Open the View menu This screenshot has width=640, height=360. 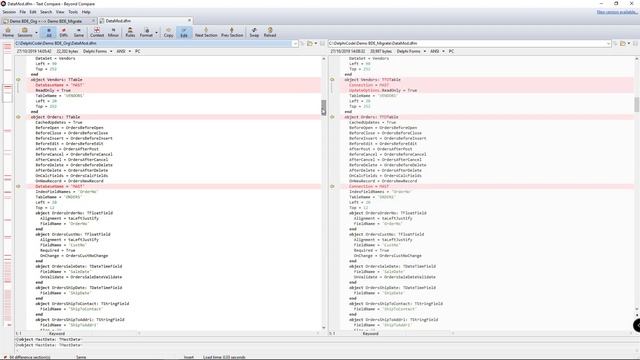[x=60, y=12]
